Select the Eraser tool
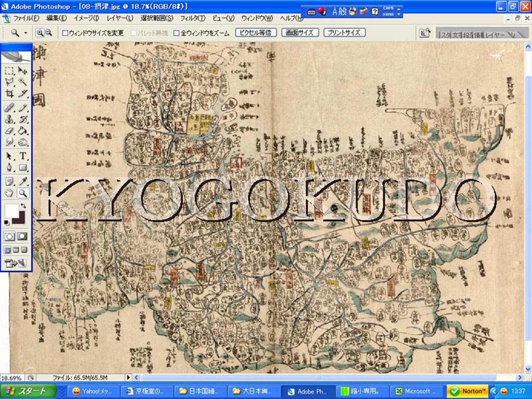 [9, 130]
